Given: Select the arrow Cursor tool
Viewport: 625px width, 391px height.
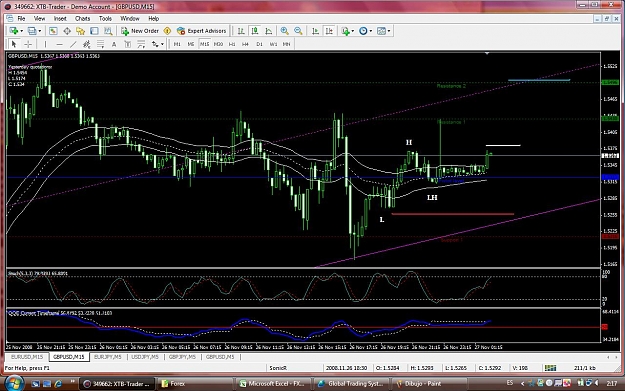Looking at the screenshot, I should pyautogui.click(x=14, y=44).
